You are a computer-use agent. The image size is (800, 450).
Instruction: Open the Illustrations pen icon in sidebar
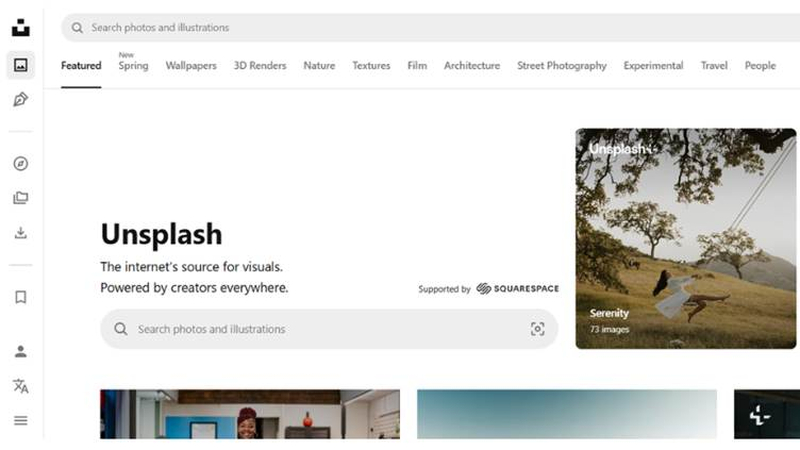(20, 99)
